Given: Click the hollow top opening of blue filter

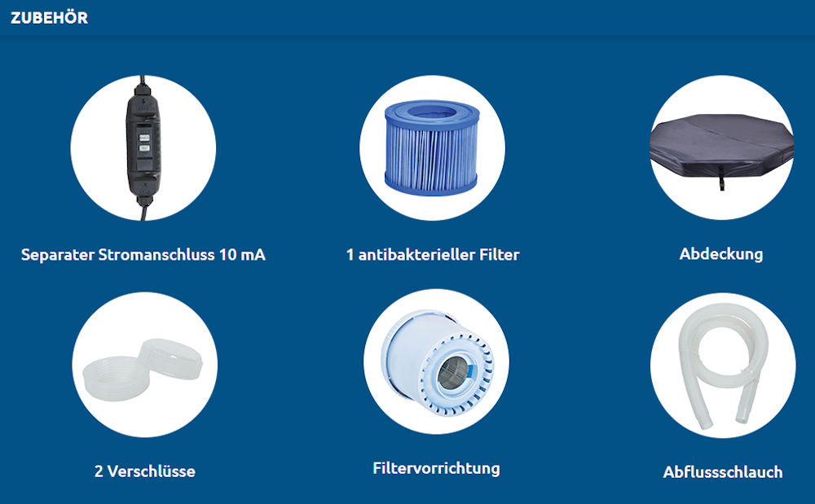Looking at the screenshot, I should click(433, 112).
